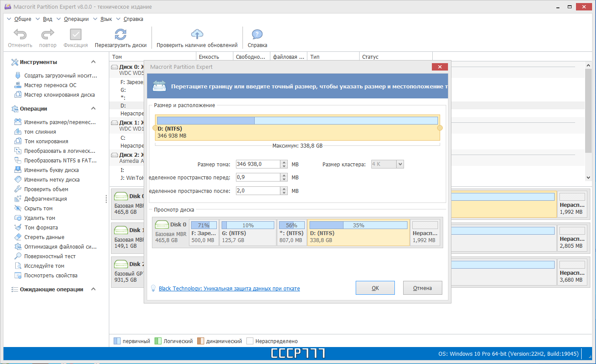Click the Статус column header

click(396, 57)
